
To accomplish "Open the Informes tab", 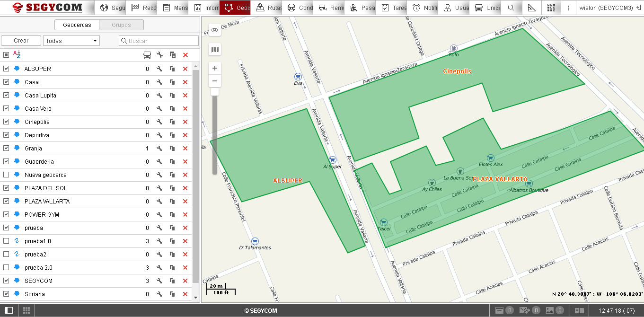I will coord(204,8).
